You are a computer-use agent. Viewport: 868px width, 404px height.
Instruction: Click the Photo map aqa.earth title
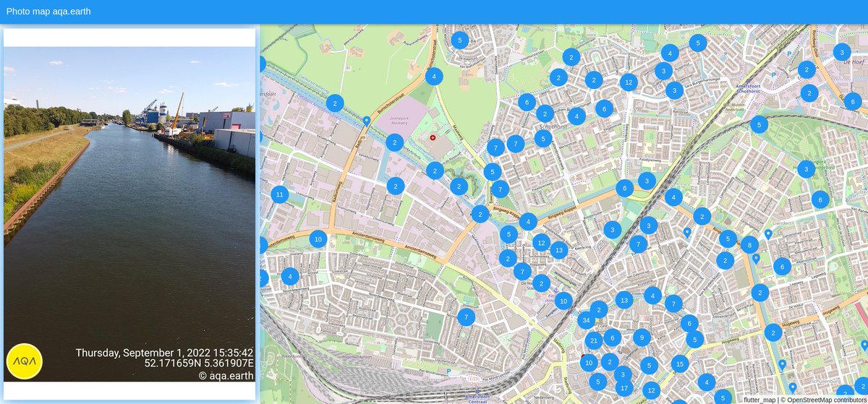click(x=48, y=12)
